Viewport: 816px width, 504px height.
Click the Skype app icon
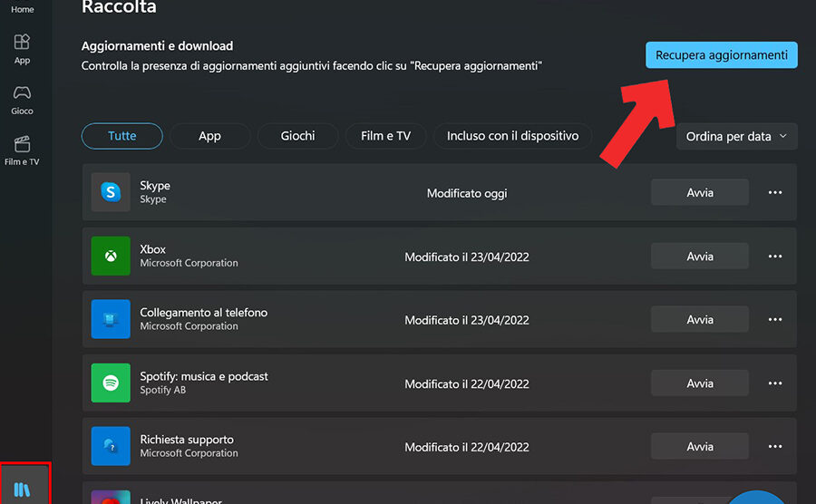pos(111,192)
